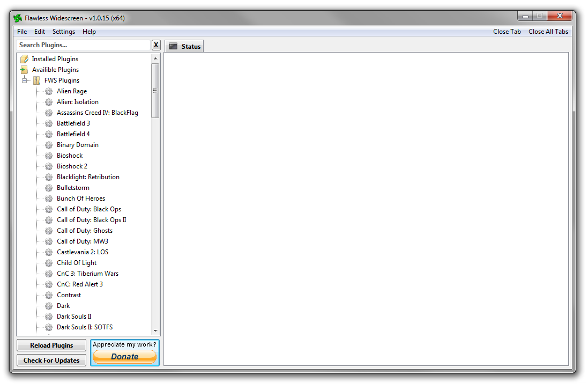Select the Dark plugin entry
The width and height of the screenshot is (588, 390).
63,306
